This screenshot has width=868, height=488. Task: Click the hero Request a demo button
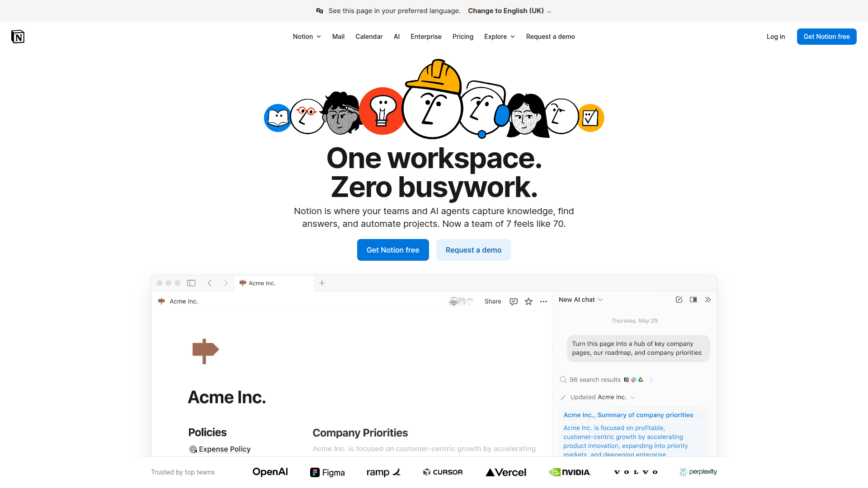point(473,250)
